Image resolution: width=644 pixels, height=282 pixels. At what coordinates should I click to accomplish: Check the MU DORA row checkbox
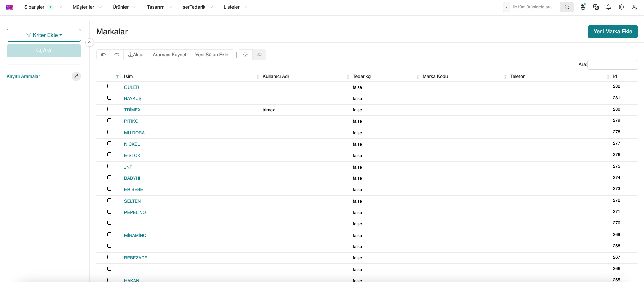point(109,132)
